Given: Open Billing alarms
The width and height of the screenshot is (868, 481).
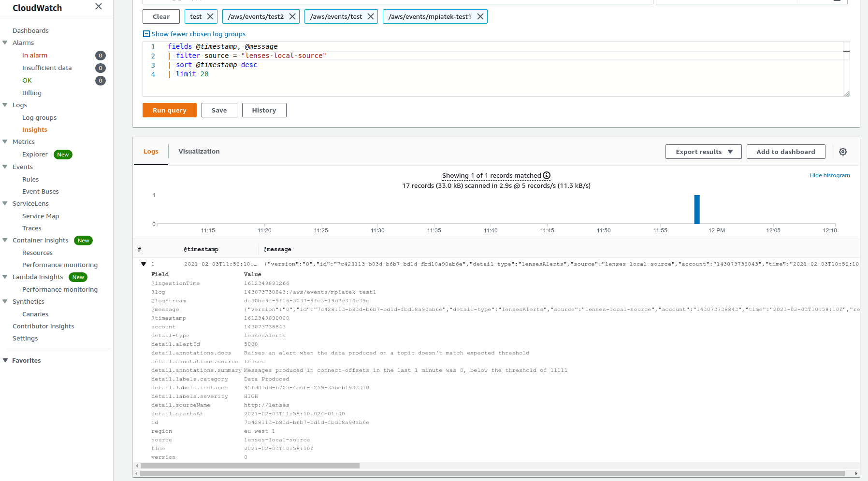Looking at the screenshot, I should point(32,93).
